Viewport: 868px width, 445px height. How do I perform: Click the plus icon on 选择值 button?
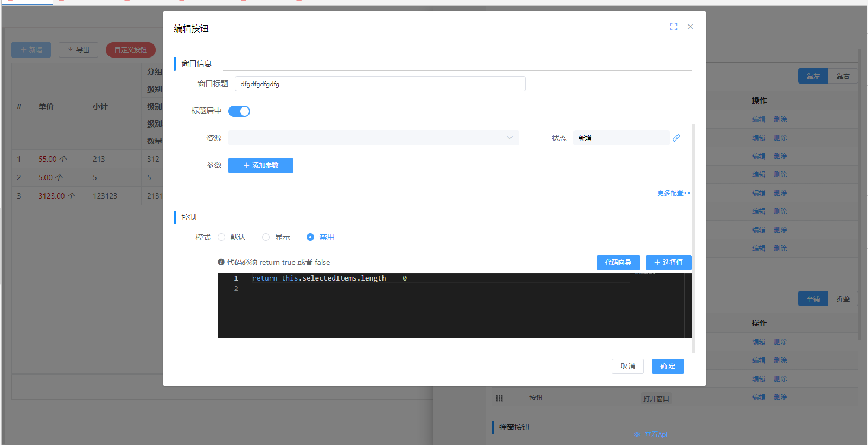[657, 263]
